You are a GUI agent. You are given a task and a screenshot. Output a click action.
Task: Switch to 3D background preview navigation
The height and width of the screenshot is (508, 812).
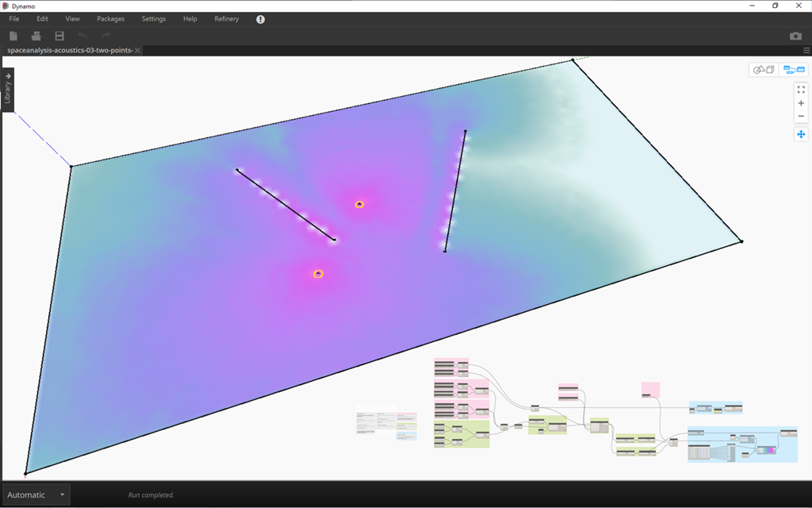764,70
